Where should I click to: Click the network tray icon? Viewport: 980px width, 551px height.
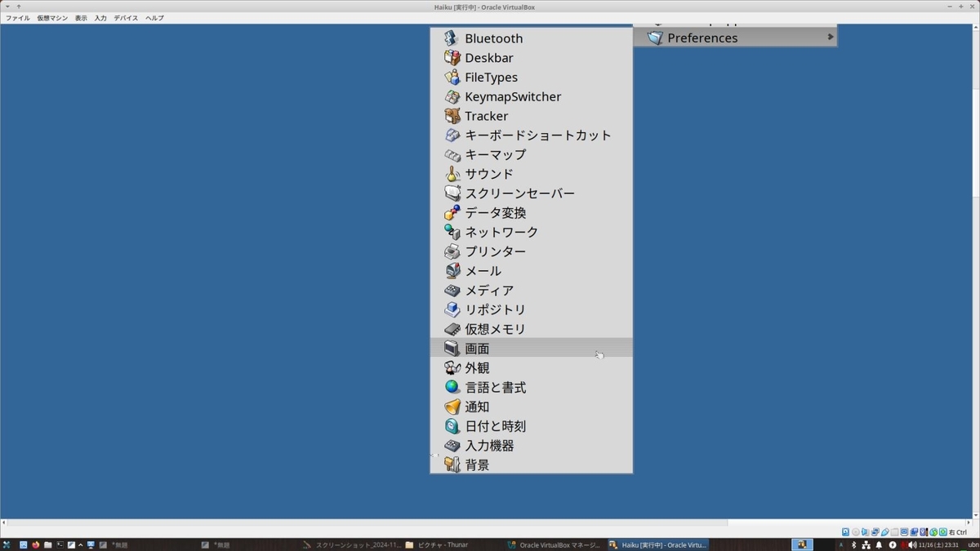(866, 544)
